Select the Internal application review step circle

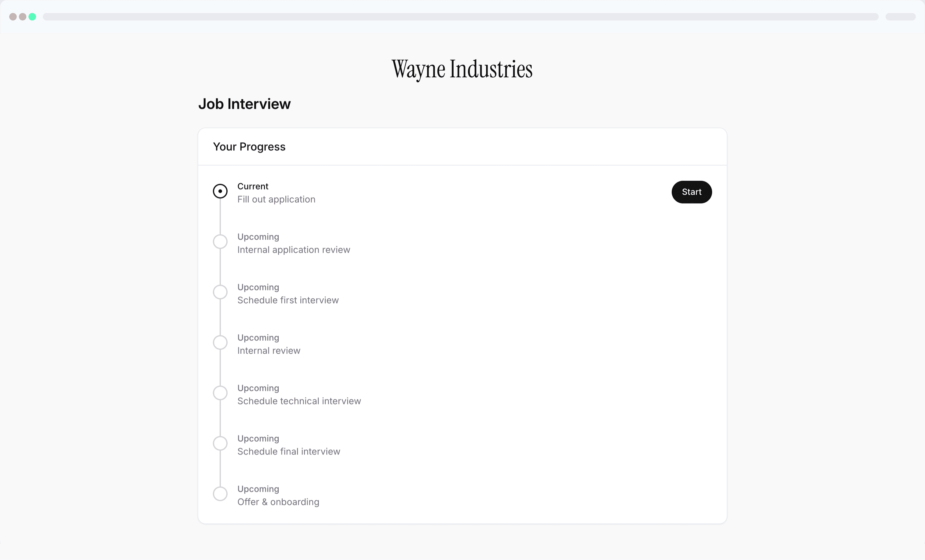pyautogui.click(x=220, y=241)
